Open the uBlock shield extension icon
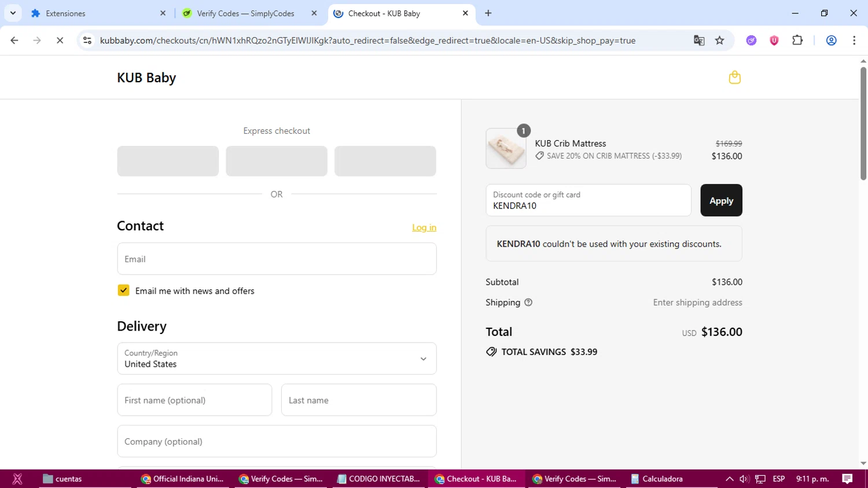Viewport: 868px width, 488px height. click(x=774, y=41)
